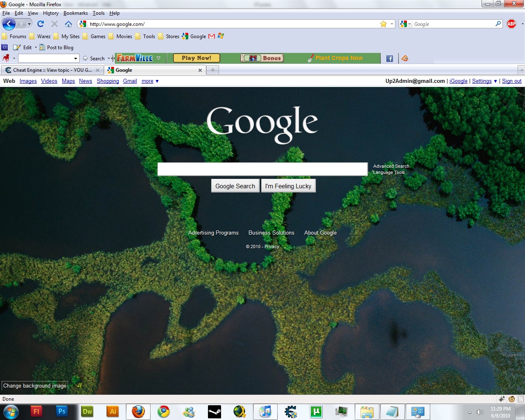Open Google Chrome from the taskbar
Screen dimensions: 525x420
pyautogui.click(x=164, y=411)
